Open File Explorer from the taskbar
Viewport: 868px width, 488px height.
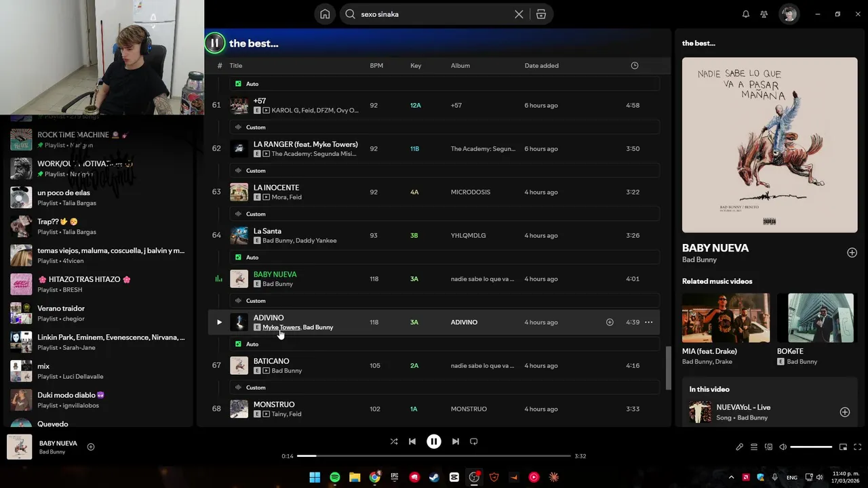coord(355,477)
